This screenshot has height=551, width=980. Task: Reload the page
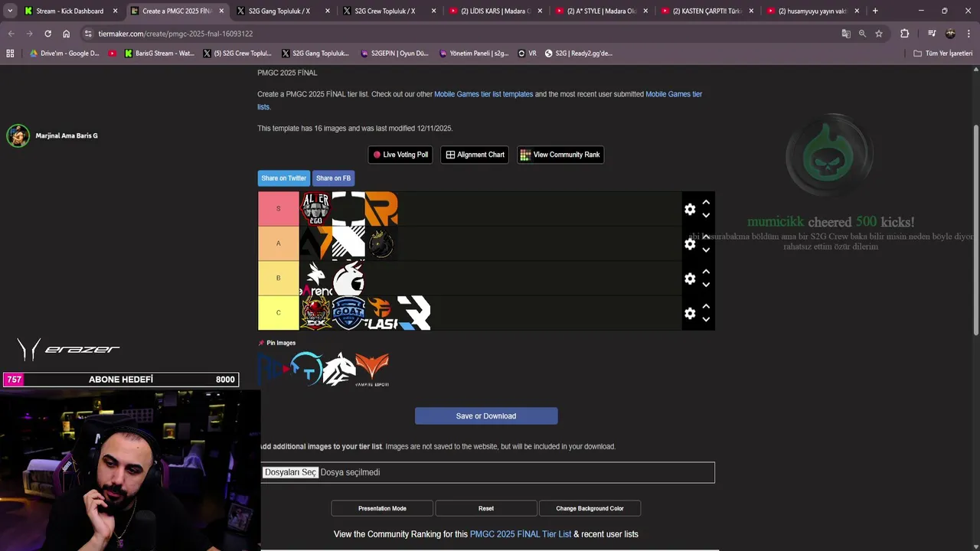(x=47, y=34)
